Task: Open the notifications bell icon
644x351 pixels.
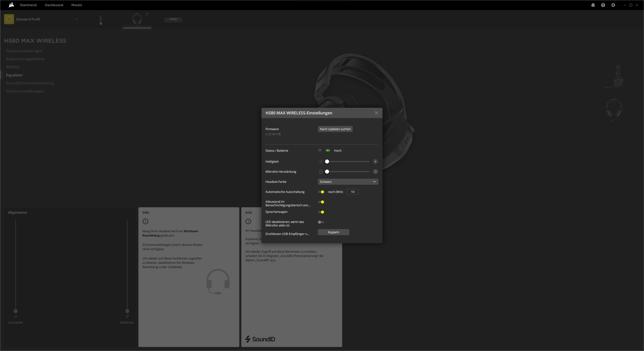Action: [x=593, y=5]
